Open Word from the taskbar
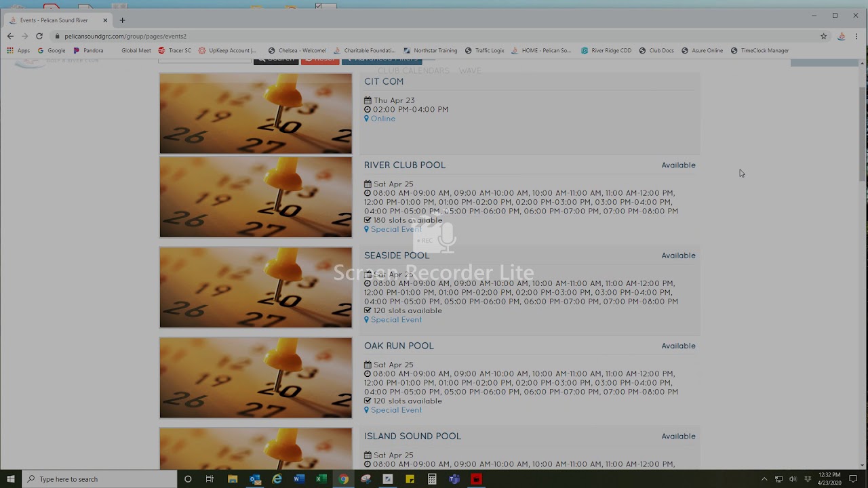868x488 pixels. 299,479
